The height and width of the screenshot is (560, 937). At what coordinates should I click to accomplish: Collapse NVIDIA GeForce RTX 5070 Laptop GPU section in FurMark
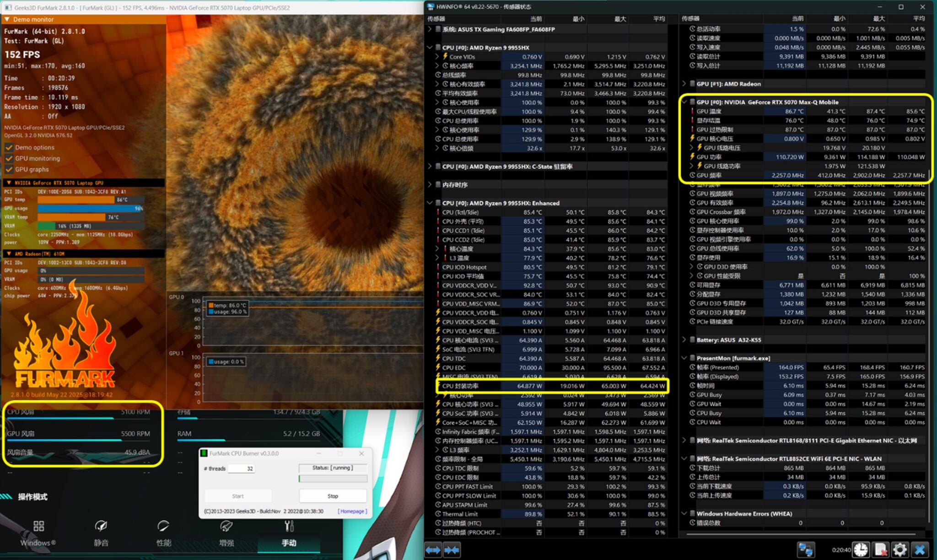pos(9,183)
